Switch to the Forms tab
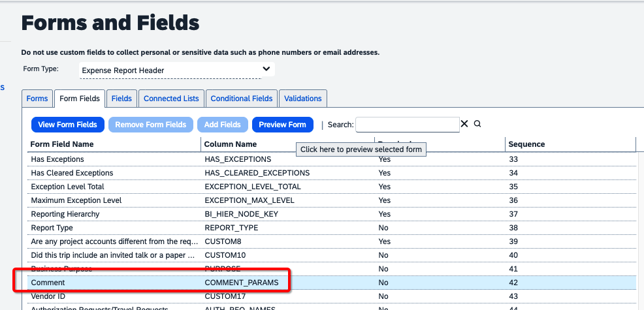 pyautogui.click(x=37, y=99)
